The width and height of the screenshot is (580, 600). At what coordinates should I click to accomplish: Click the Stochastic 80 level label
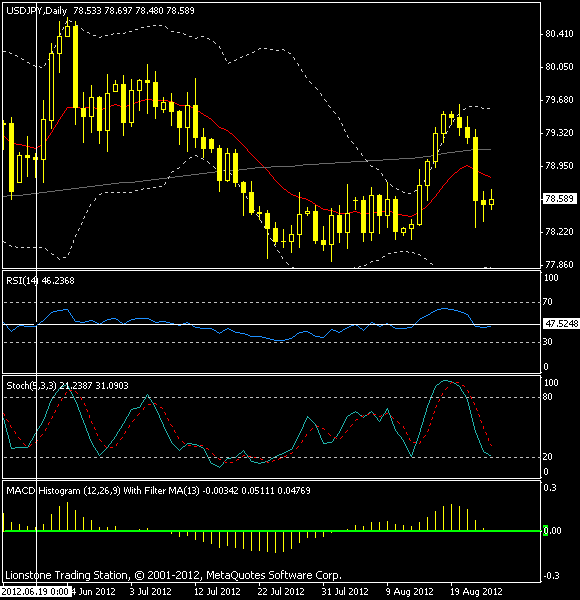[x=547, y=397]
